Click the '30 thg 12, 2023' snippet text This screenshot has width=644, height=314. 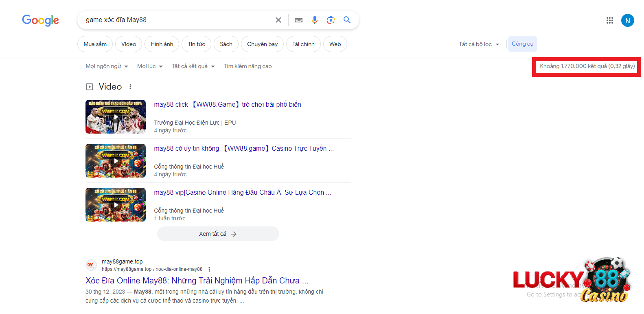click(x=105, y=292)
